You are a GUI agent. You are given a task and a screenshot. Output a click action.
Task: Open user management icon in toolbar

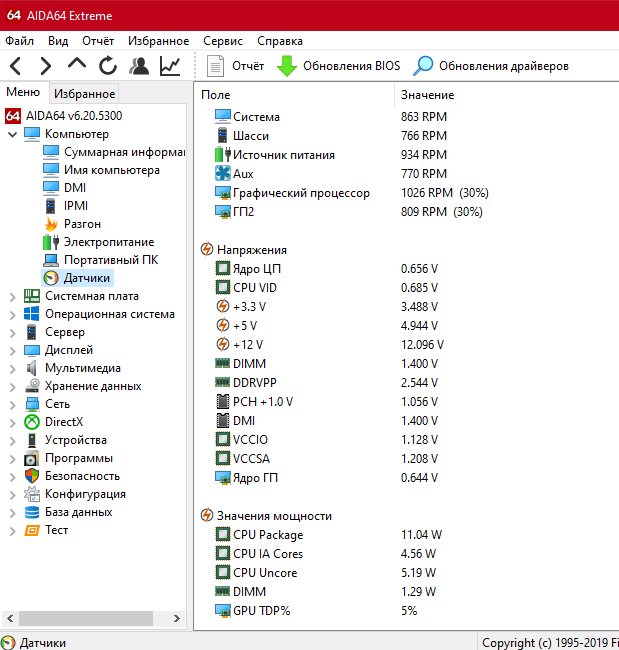tap(139, 66)
